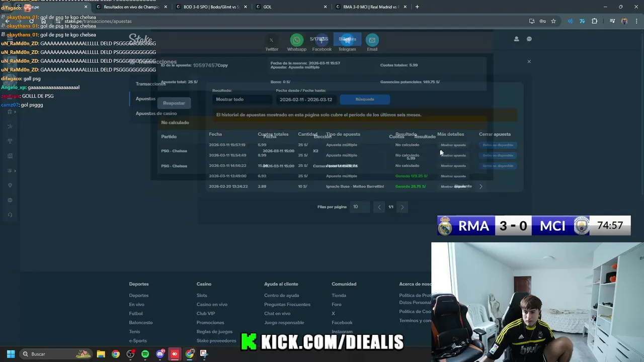
Task: Click the blue Búsqueda button
Action: coord(365,99)
